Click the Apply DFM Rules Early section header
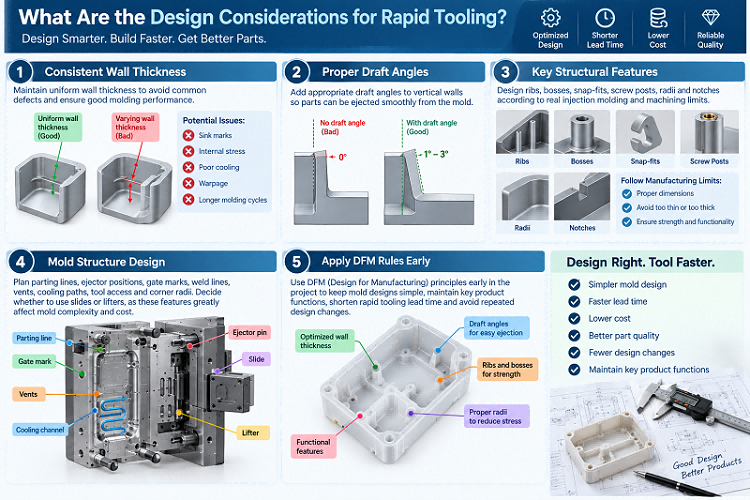The image size is (750, 500). 414,262
